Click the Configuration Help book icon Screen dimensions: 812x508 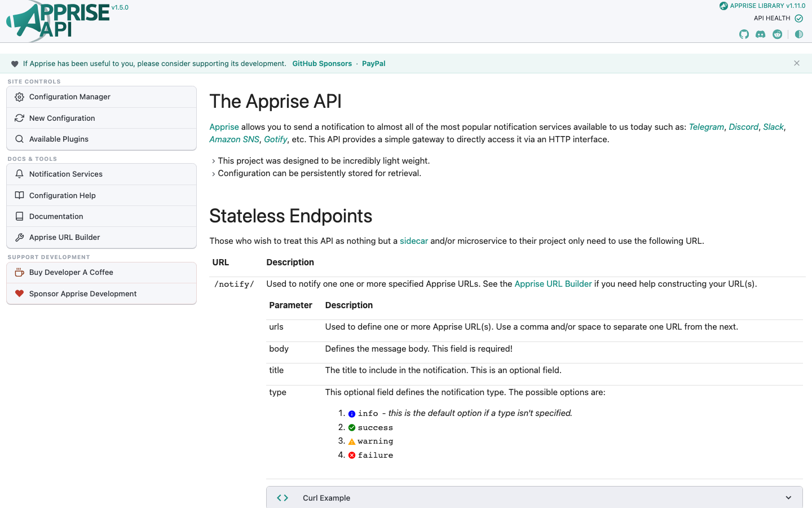[19, 195]
